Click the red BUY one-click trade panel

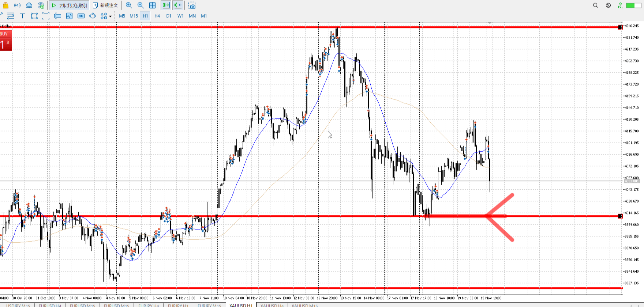click(x=6, y=41)
